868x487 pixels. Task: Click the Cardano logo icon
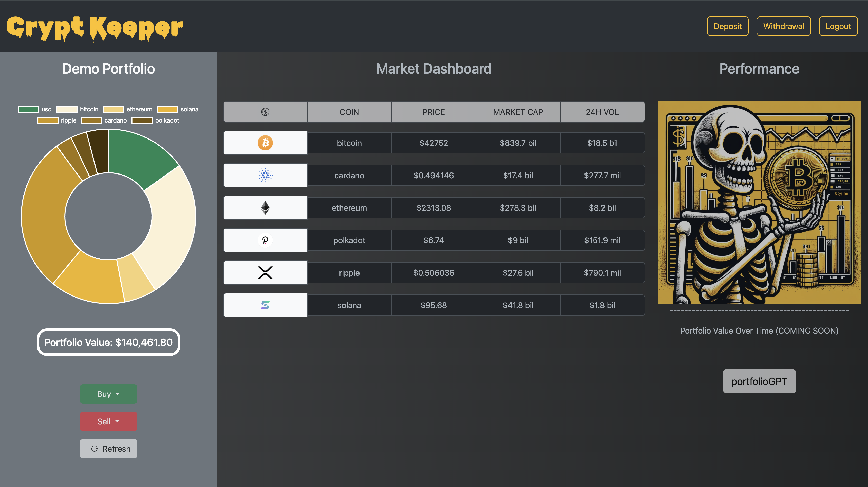(x=265, y=175)
